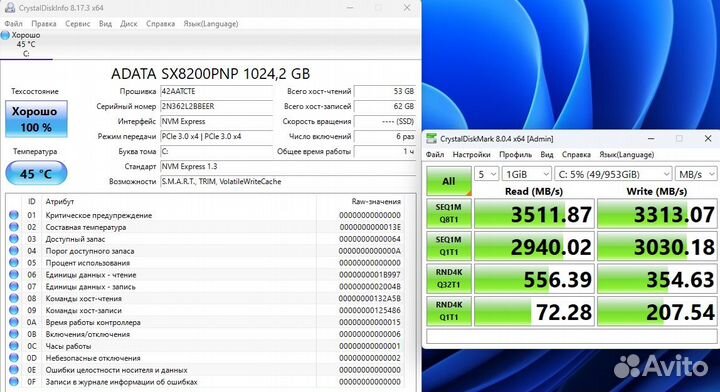Click the Атрибут column header
The width and height of the screenshot is (720, 392).
tap(60, 202)
